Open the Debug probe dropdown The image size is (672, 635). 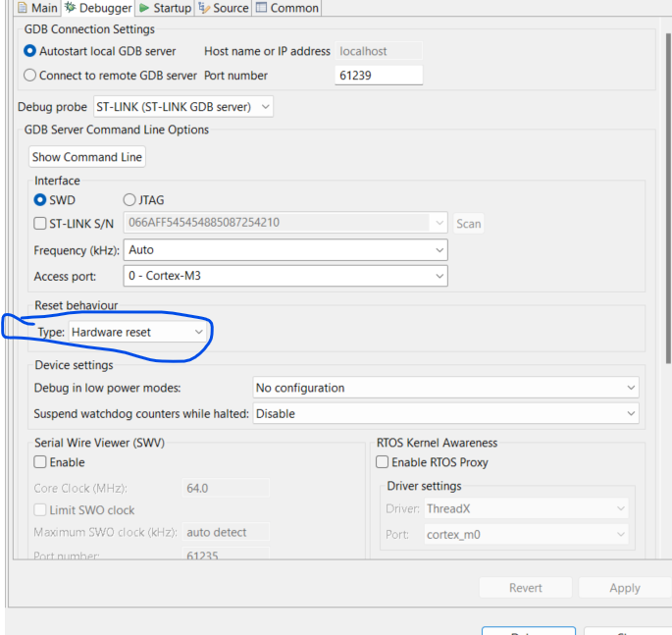pos(182,106)
